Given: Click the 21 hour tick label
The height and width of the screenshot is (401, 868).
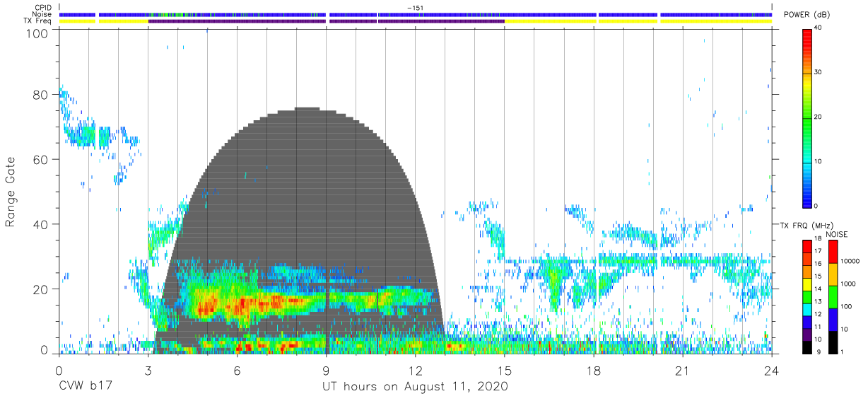Looking at the screenshot, I should click(x=684, y=371).
